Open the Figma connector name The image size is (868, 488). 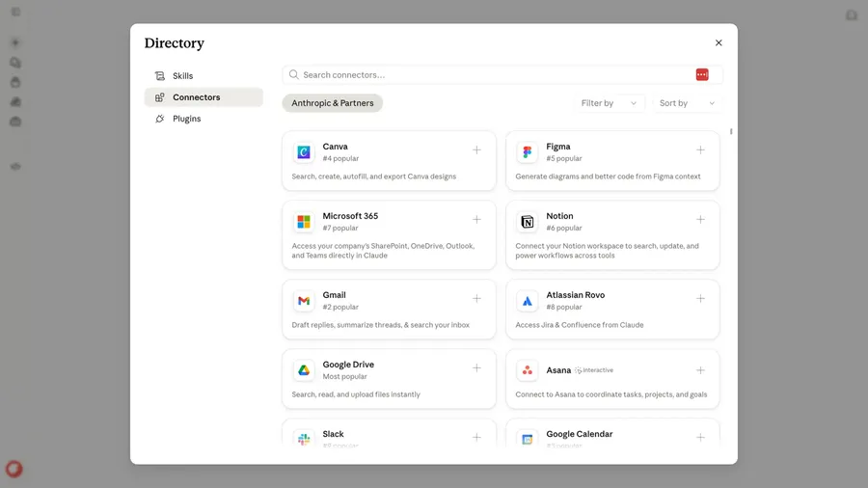pos(558,147)
